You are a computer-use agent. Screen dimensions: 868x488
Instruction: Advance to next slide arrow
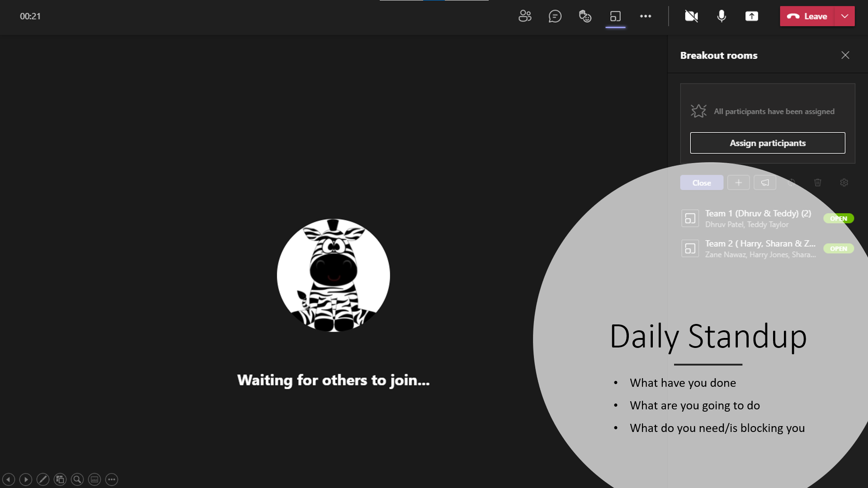pyautogui.click(x=26, y=479)
